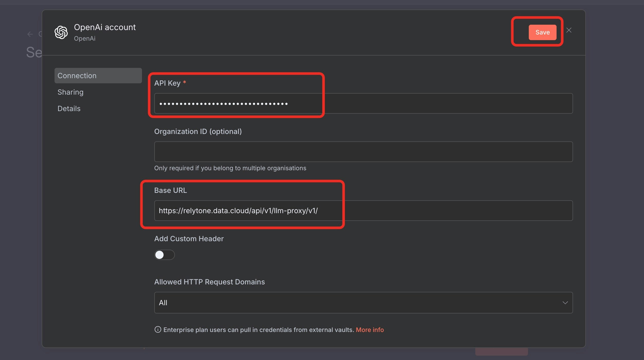Screen dimensions: 644x360
Task: Click the OpenAi account title text
Action: [105, 27]
